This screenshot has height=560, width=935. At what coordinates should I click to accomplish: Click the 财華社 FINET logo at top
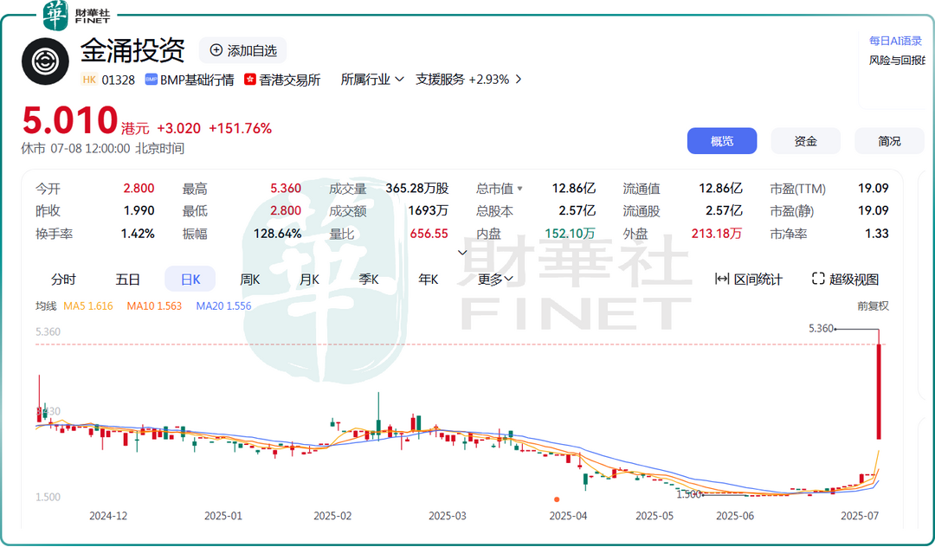tap(77, 16)
